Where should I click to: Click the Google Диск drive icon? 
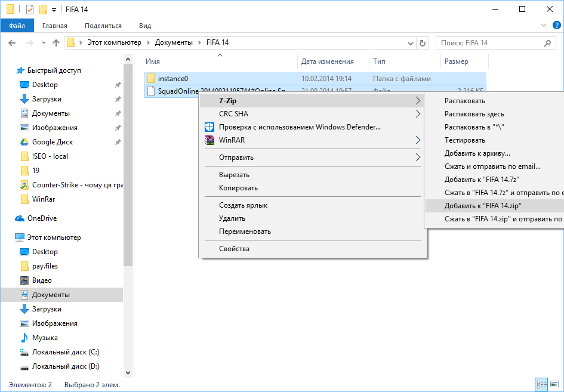click(x=24, y=142)
